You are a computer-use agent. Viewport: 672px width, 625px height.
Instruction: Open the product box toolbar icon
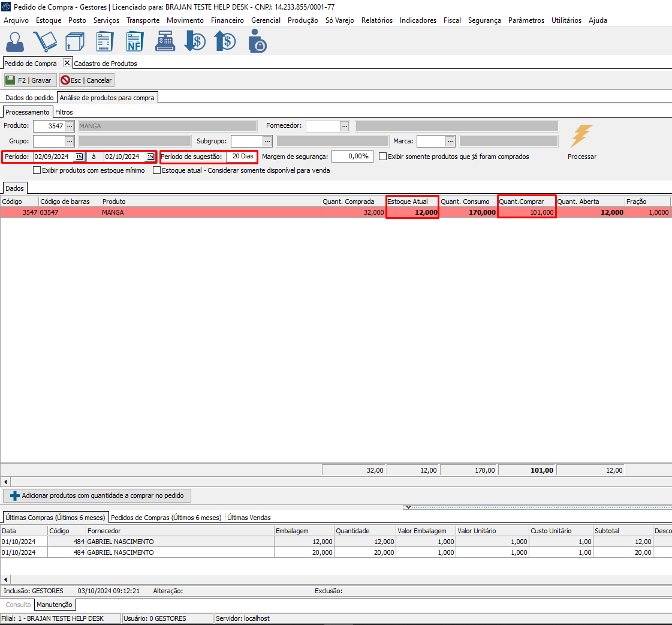coord(75,41)
